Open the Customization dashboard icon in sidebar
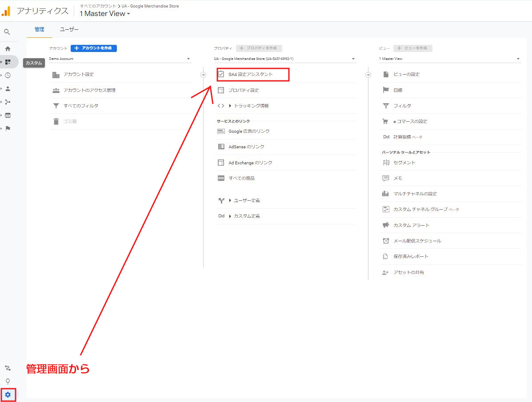Image resolution: width=532 pixels, height=402 pixels. click(x=8, y=62)
